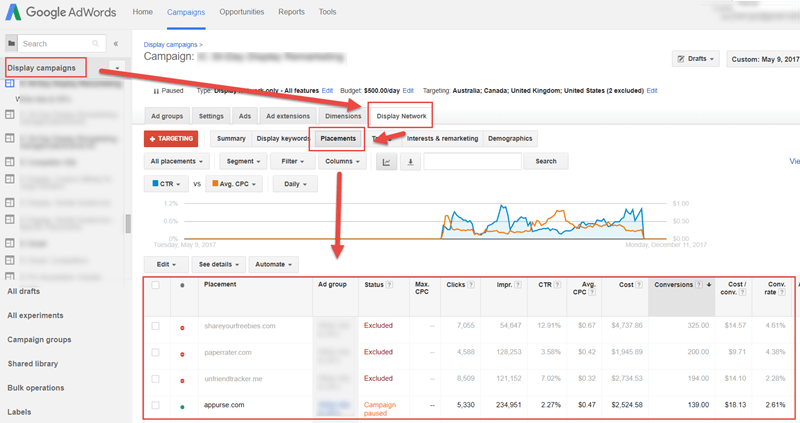Switch to the Ad extensions tab
This screenshot has height=423, width=800.
288,116
